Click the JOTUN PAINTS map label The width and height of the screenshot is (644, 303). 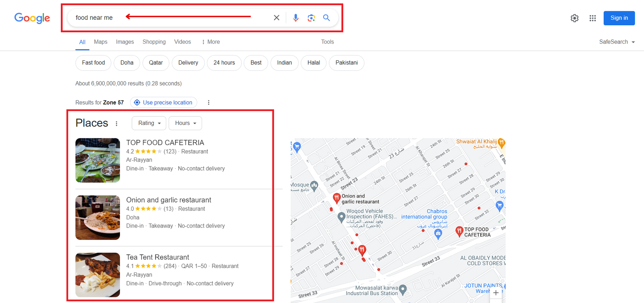(x=484, y=288)
